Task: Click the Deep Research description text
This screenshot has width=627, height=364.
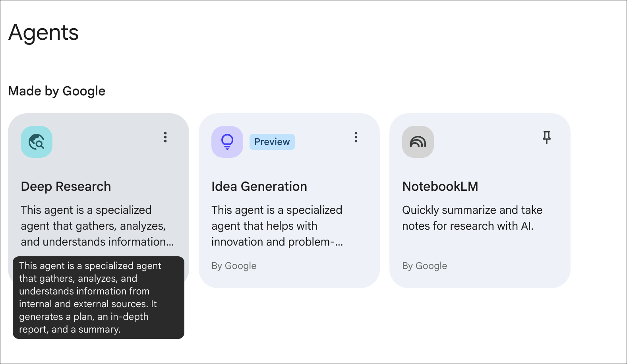Action: (97, 226)
